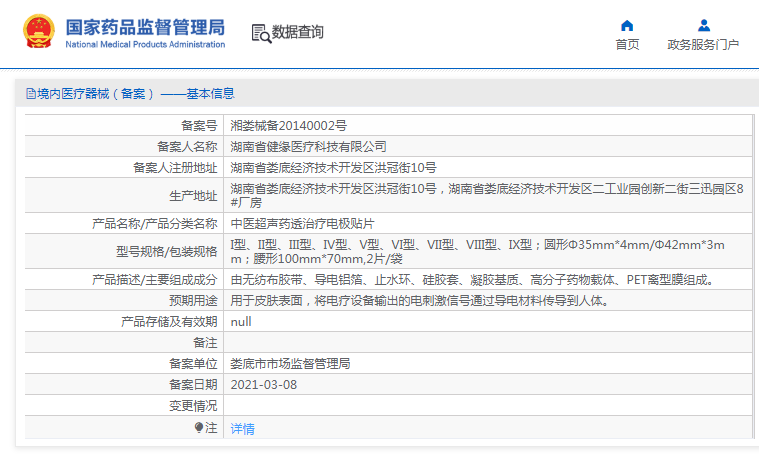Select the null value cell

(x=241, y=322)
